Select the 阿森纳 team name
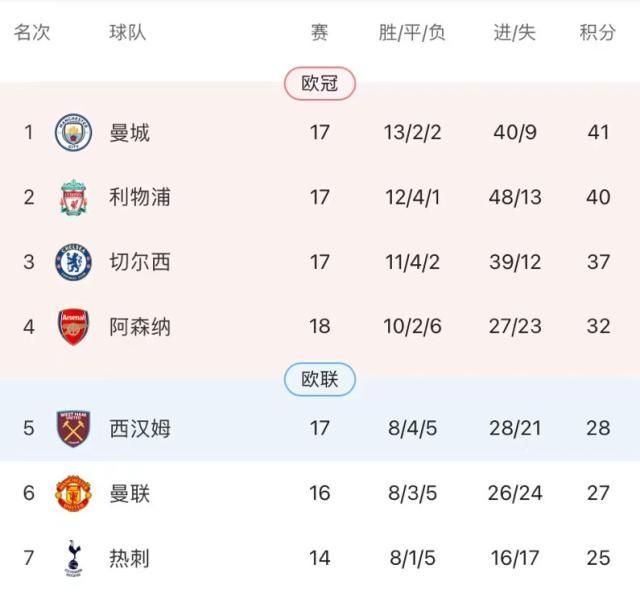Screen dimensions: 640x598 [140, 327]
